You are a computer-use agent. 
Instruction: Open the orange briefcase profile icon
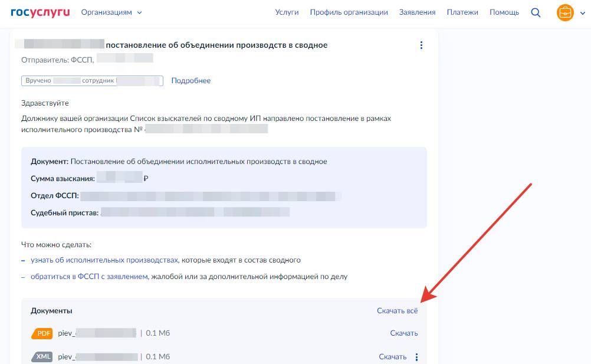565,13
